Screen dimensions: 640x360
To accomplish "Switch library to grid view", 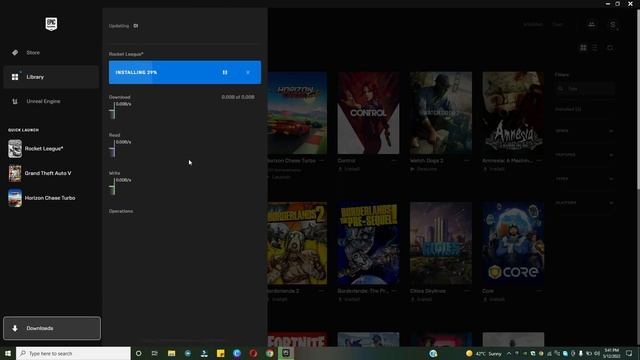I will click(x=583, y=48).
